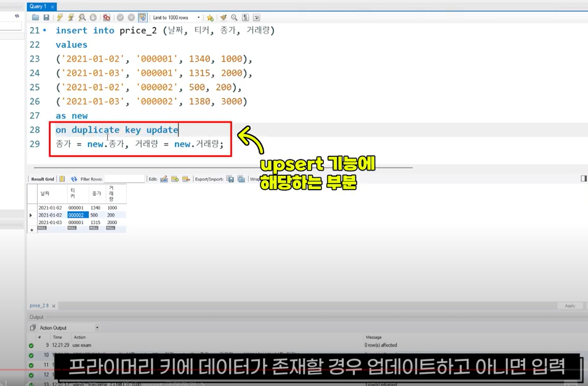
Task: Click Message column header in output
Action: (374, 337)
